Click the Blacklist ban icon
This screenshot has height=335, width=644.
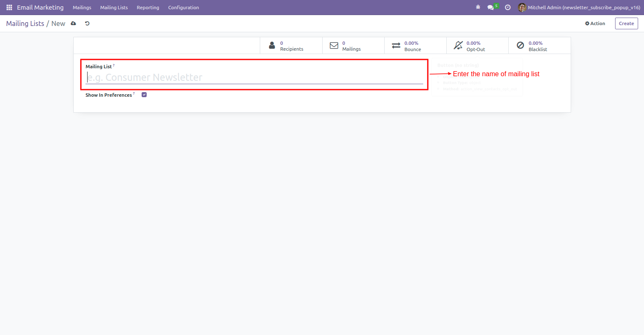click(x=520, y=45)
